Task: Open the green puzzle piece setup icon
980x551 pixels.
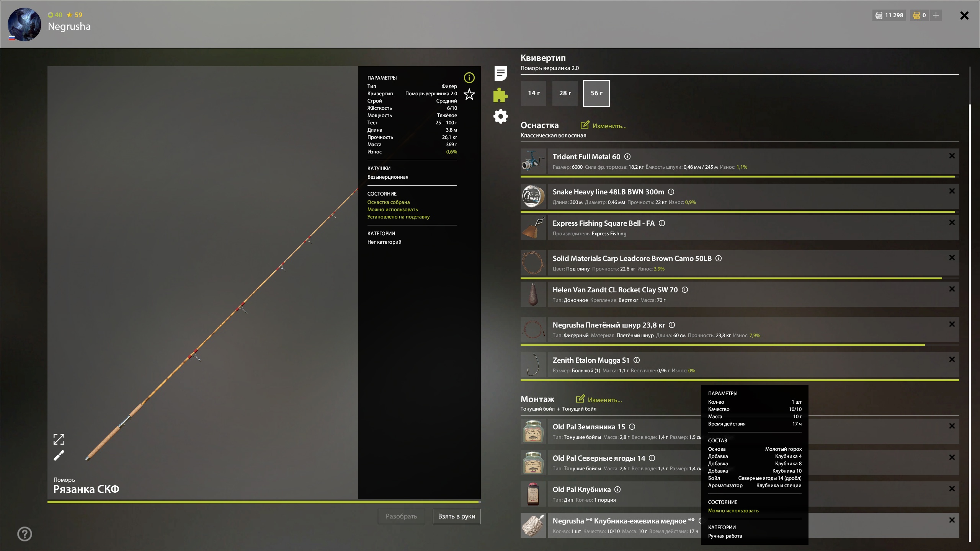Action: (500, 95)
